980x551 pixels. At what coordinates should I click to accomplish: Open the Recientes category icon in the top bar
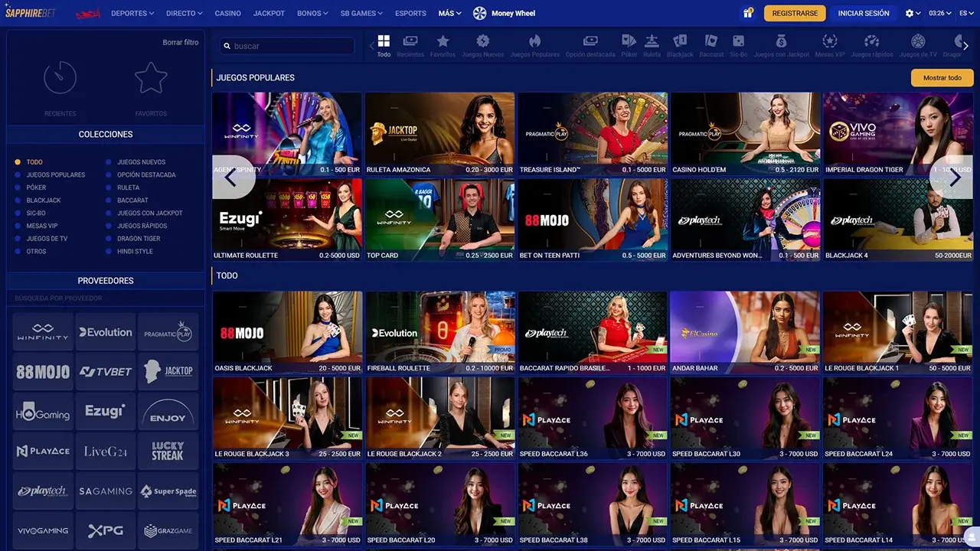[x=410, y=41]
